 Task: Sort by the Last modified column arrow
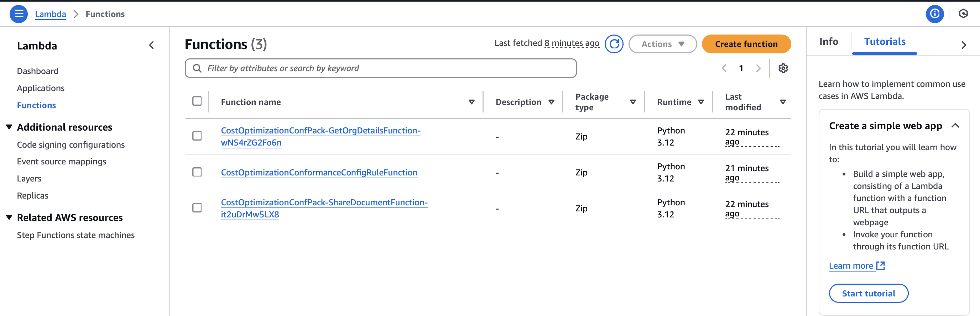pyautogui.click(x=783, y=102)
